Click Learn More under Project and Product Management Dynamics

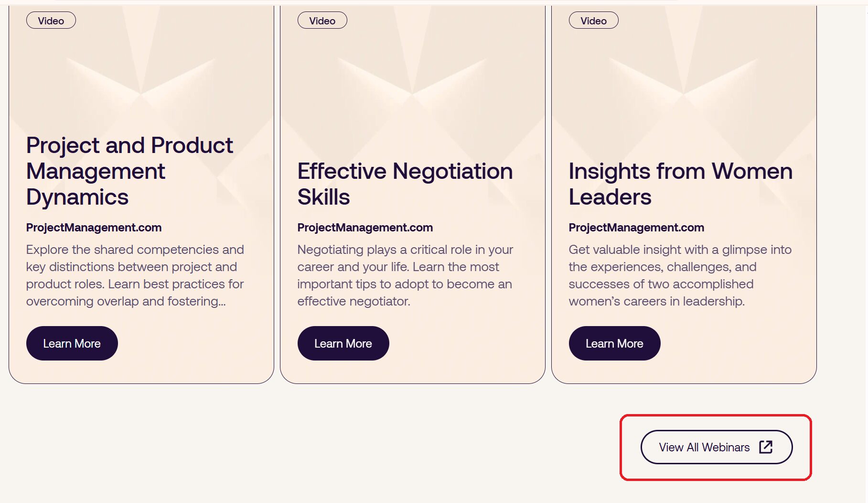(72, 343)
